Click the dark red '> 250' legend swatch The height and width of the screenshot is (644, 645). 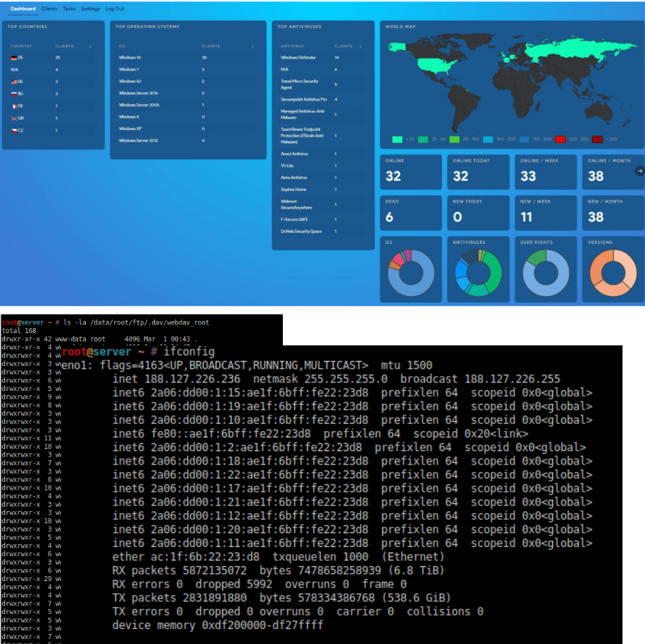tap(596, 140)
